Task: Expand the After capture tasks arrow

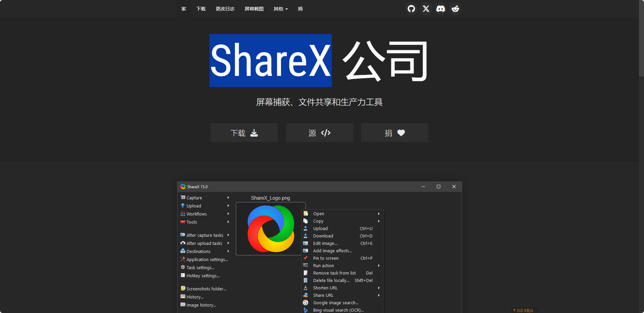Action: coord(228,235)
